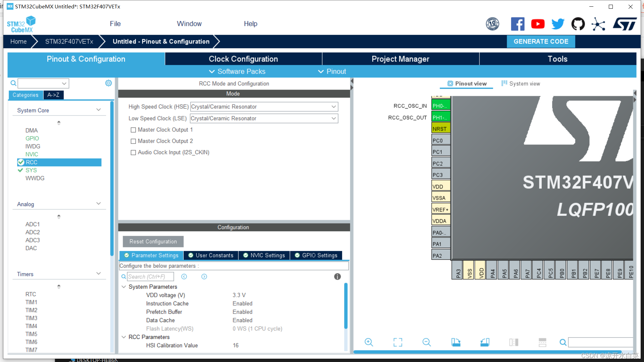
Task: Select the System view icon
Action: coord(504,83)
